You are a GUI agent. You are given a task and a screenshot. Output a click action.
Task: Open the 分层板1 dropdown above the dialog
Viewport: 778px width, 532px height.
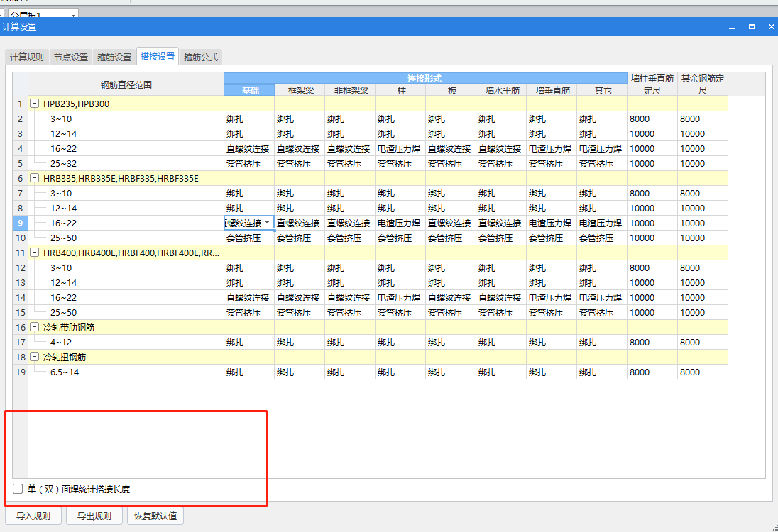(73, 16)
